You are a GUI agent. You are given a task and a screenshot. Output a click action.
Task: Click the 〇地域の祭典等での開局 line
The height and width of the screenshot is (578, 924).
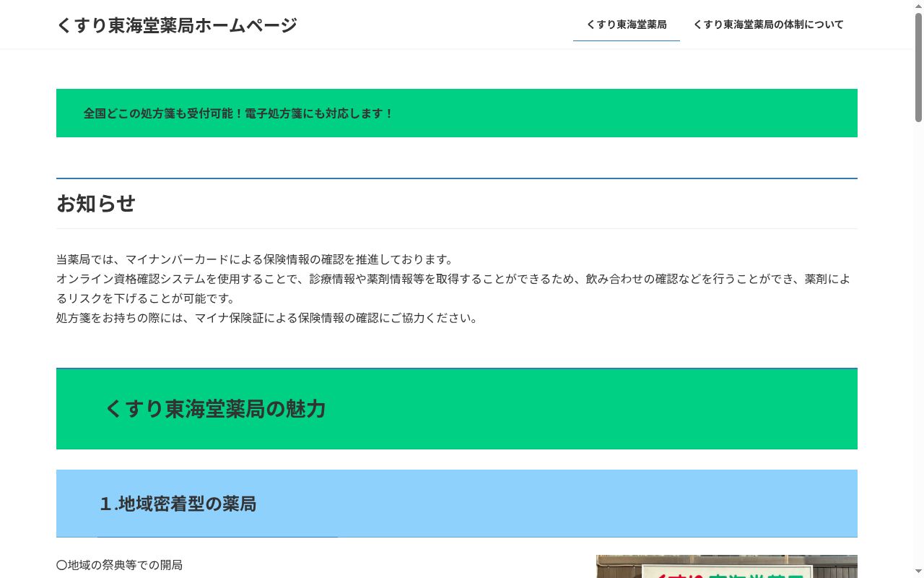coord(120,565)
